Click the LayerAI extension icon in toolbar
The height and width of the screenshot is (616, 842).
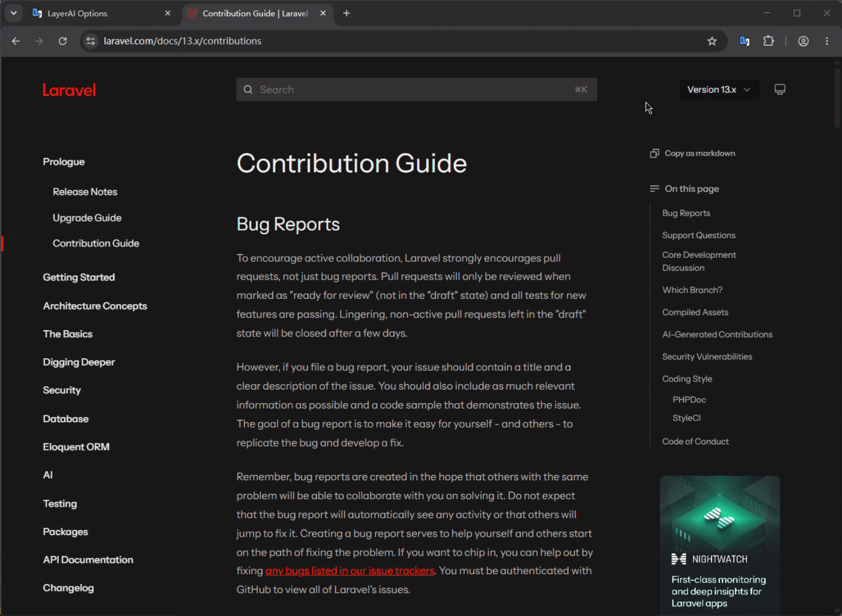[x=744, y=41]
